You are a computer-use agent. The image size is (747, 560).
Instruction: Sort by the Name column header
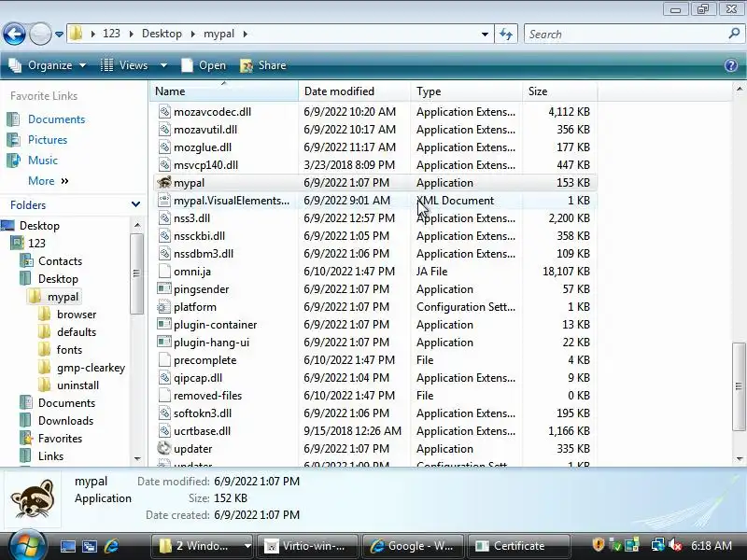pyautogui.click(x=224, y=91)
